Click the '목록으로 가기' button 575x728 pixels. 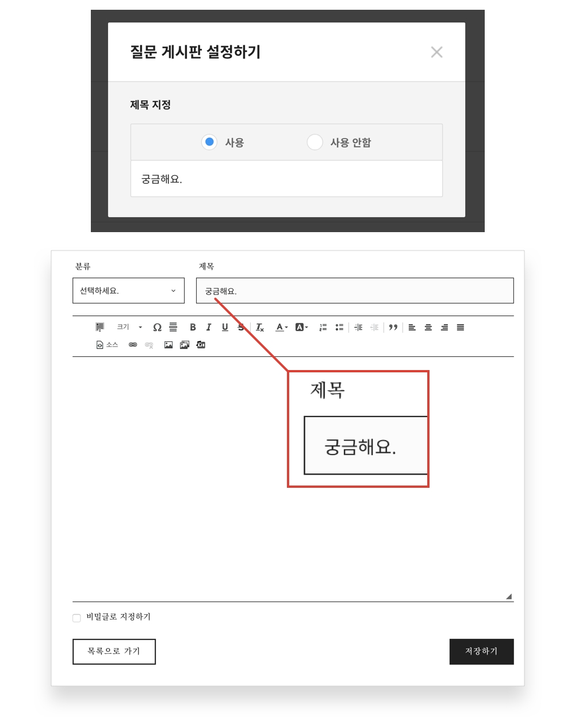pos(114,652)
